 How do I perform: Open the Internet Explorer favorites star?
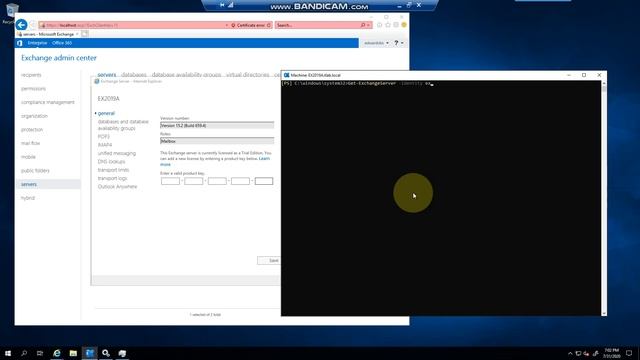click(x=388, y=25)
